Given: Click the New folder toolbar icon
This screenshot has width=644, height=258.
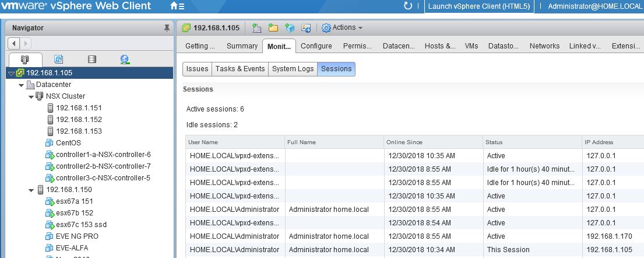Looking at the screenshot, I should click(x=273, y=27).
